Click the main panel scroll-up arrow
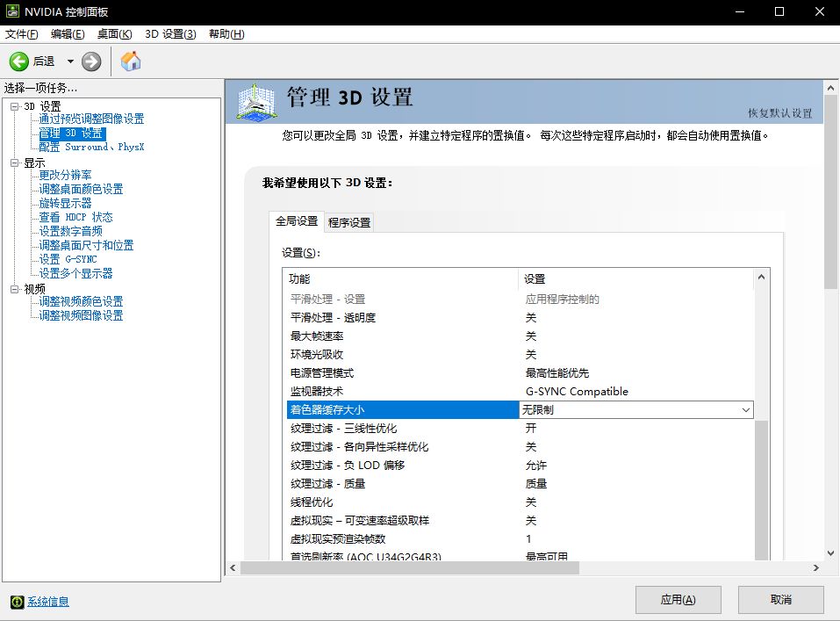This screenshot has height=621, width=840. coord(831,88)
